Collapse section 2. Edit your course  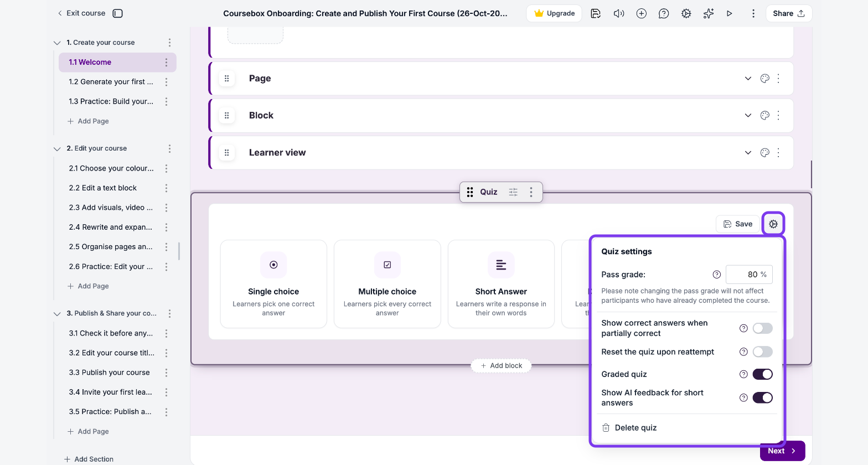pyautogui.click(x=57, y=149)
